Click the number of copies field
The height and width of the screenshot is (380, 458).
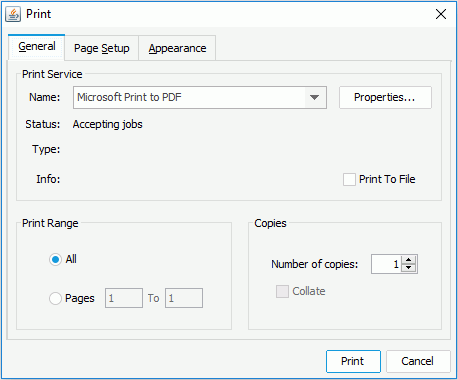[x=386, y=264]
